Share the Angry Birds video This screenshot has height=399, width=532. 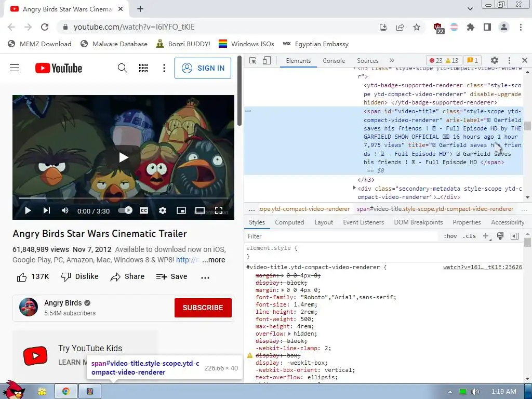pyautogui.click(x=128, y=277)
